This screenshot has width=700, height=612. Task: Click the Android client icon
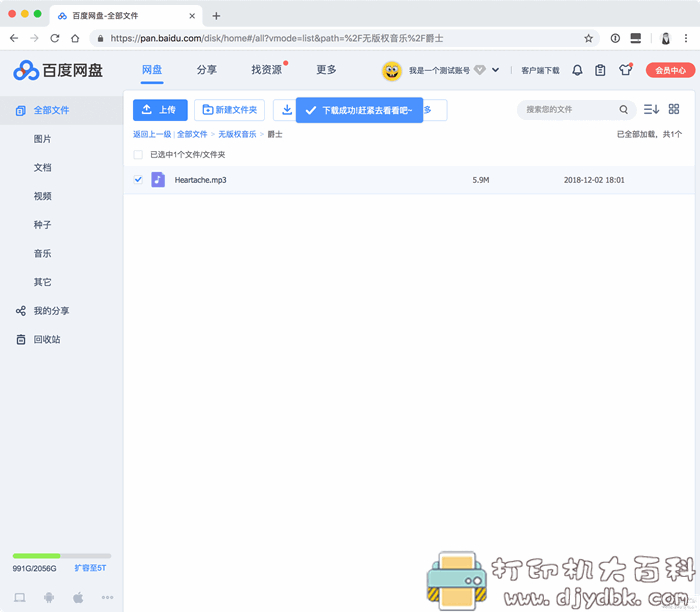tap(49, 597)
